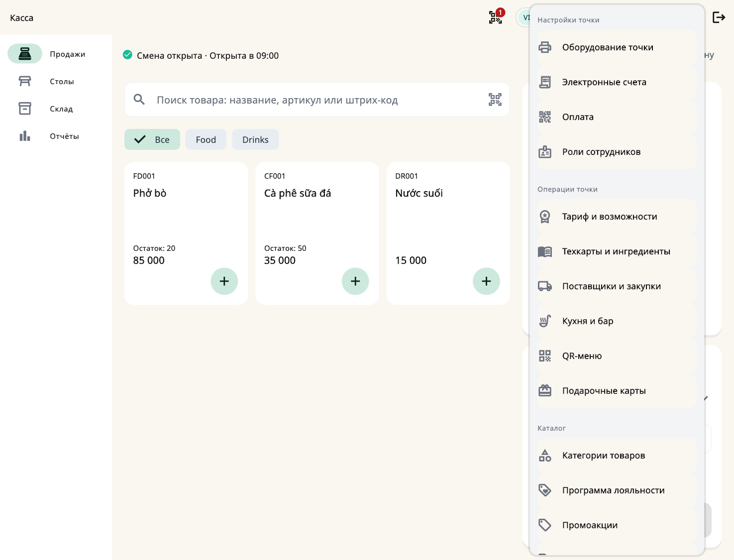
Task: Click the Касса title text
Action: (x=22, y=18)
